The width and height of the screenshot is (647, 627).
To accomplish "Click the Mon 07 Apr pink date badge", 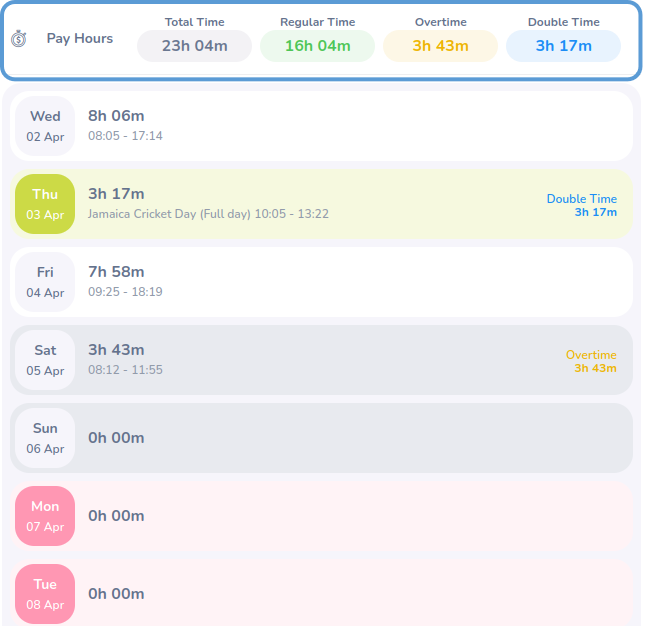I will (45, 516).
